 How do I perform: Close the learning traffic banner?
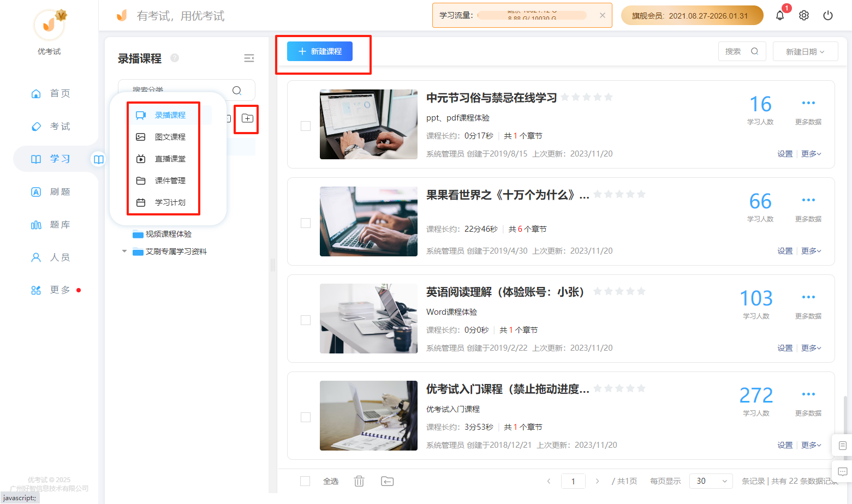603,15
